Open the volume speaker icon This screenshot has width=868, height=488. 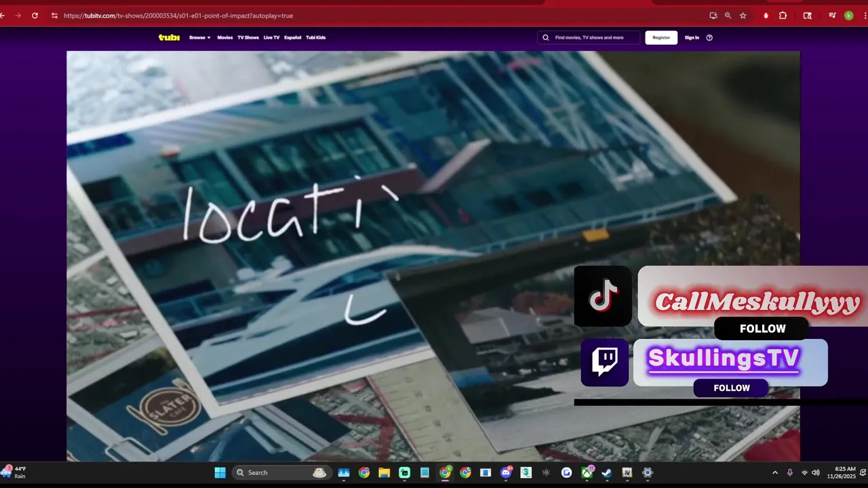[x=816, y=472]
